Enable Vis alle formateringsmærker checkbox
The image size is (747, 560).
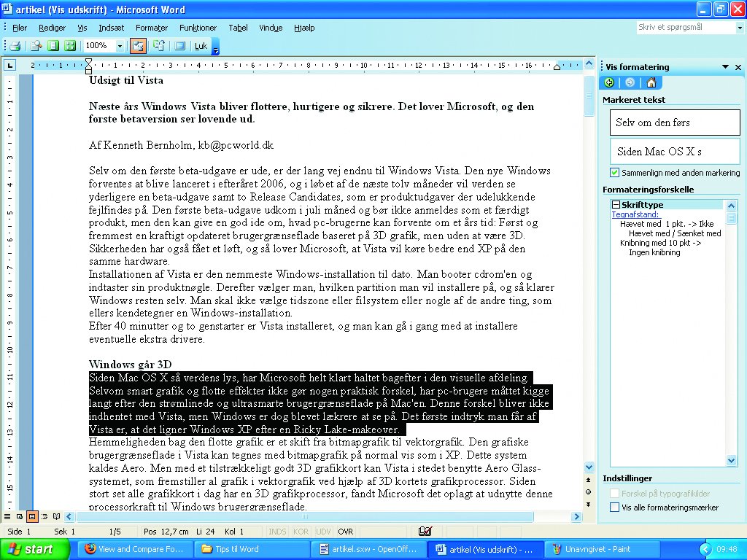point(614,507)
